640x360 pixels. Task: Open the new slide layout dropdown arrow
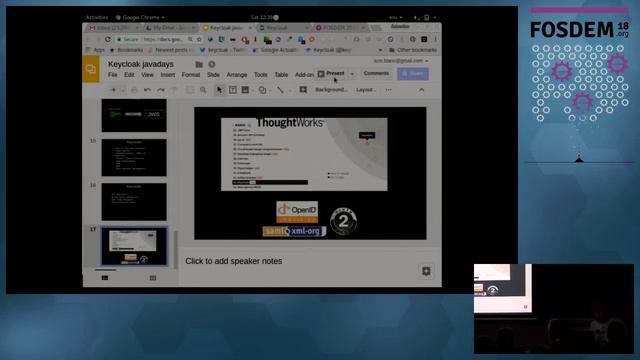[x=123, y=90]
